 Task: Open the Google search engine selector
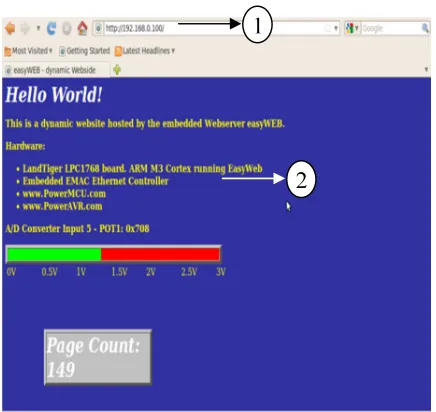click(x=352, y=28)
